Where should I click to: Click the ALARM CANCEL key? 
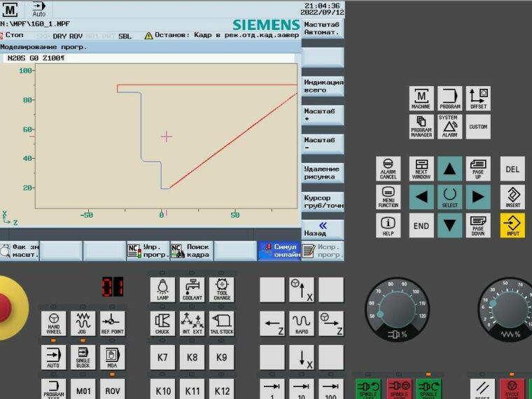click(388, 169)
